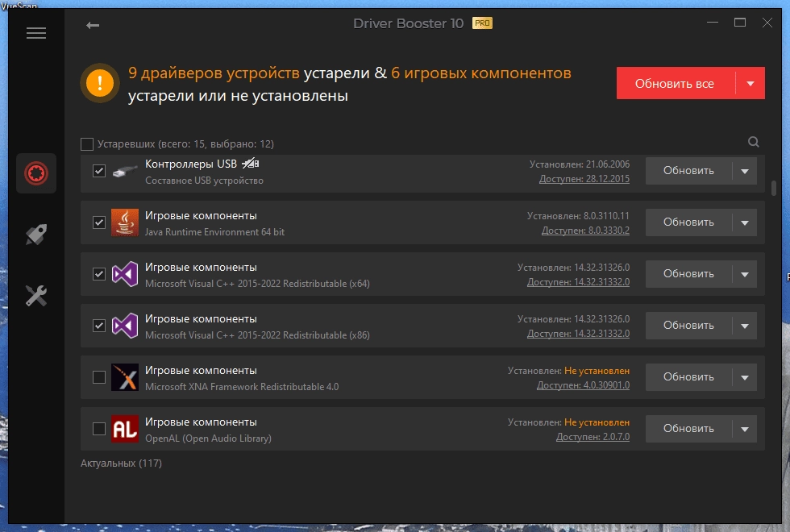
Task: Open available version link 2.0.7.0
Action: [593, 437]
